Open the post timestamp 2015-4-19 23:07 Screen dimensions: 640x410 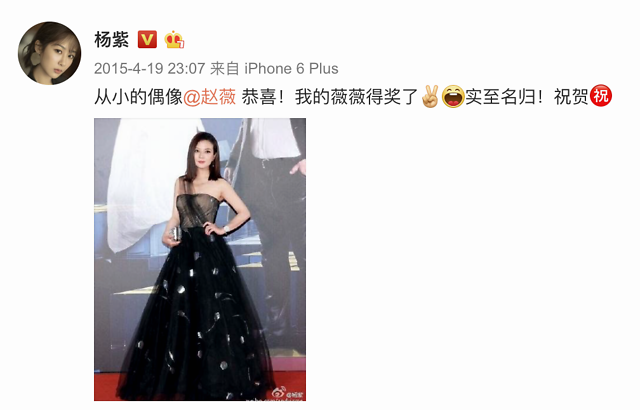click(149, 69)
